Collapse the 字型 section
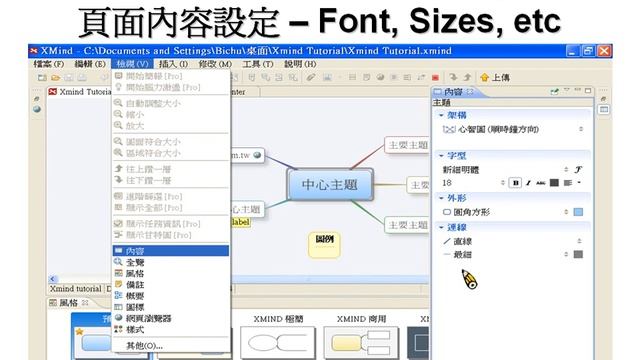The width and height of the screenshot is (640, 360). [x=441, y=156]
